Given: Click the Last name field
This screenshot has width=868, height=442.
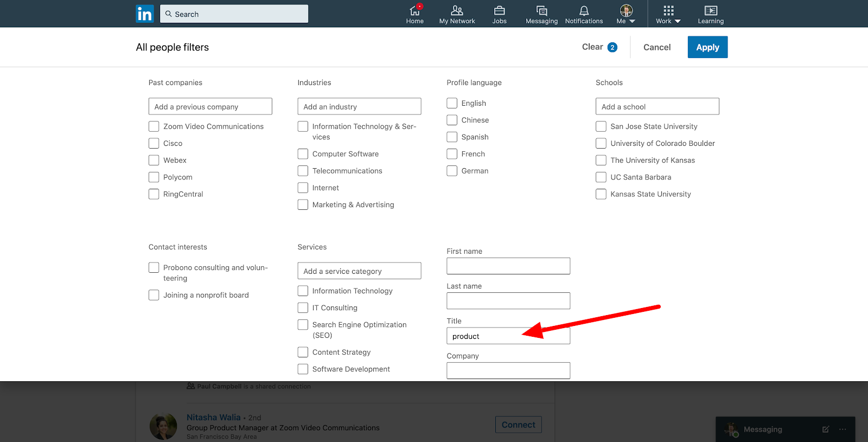Looking at the screenshot, I should [508, 300].
